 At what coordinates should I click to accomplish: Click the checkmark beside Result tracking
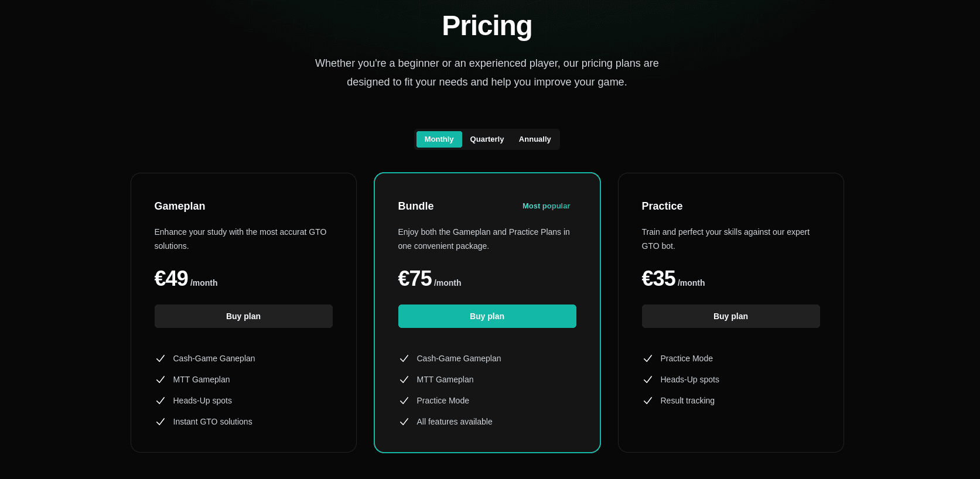(648, 401)
